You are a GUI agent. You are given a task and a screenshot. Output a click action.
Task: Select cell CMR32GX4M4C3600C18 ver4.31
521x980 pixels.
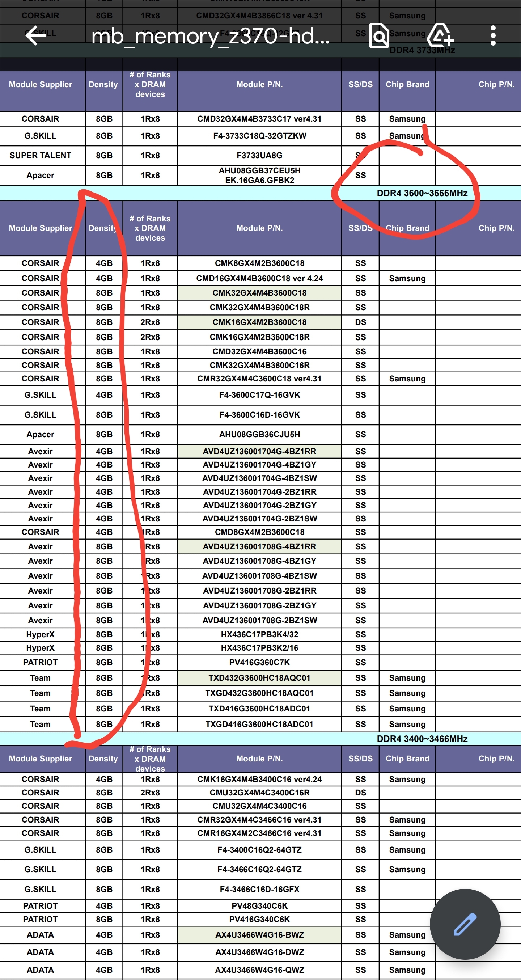coord(259,379)
